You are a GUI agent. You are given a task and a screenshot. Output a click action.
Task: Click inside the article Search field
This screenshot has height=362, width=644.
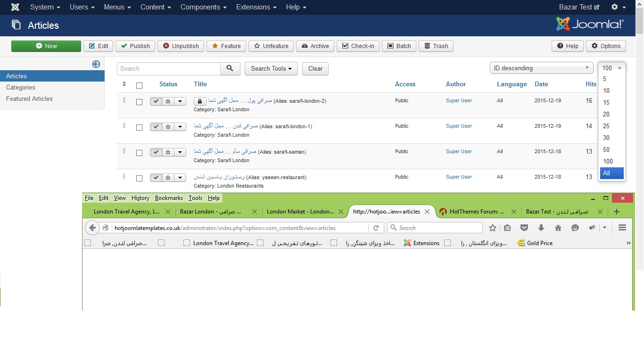tap(169, 68)
